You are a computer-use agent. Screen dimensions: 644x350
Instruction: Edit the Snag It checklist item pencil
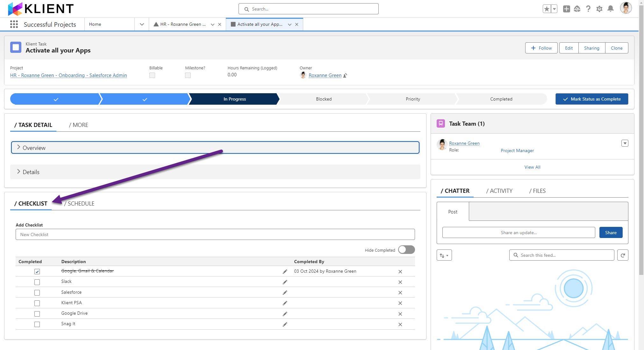coord(285,324)
